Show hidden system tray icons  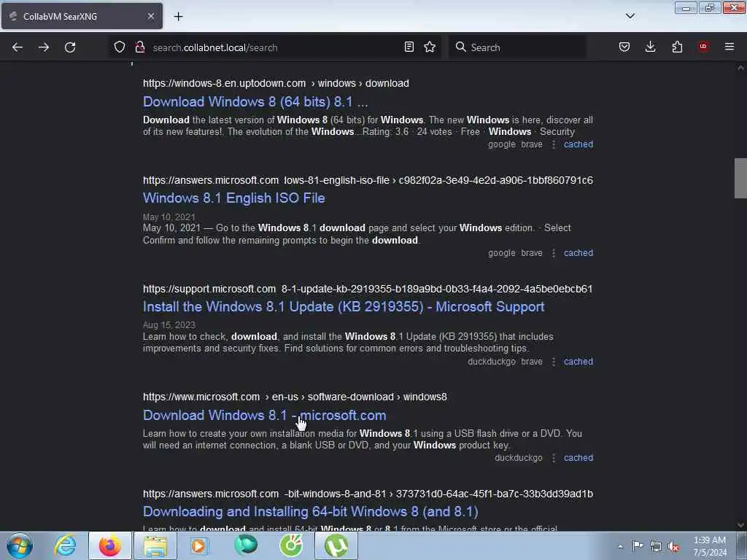pyautogui.click(x=620, y=546)
